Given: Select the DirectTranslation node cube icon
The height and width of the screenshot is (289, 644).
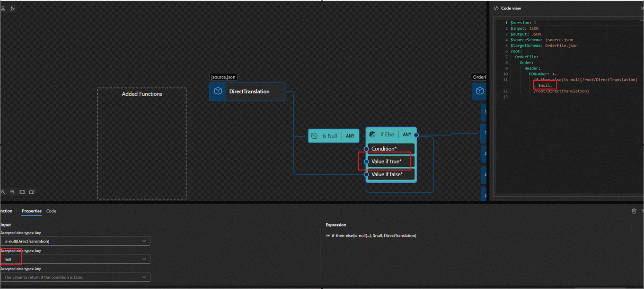Looking at the screenshot, I should (218, 91).
